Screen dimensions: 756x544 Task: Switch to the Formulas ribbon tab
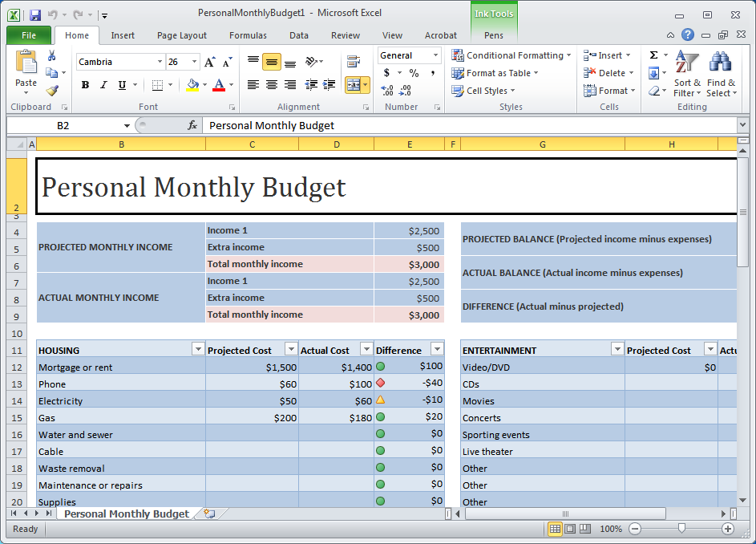click(247, 35)
